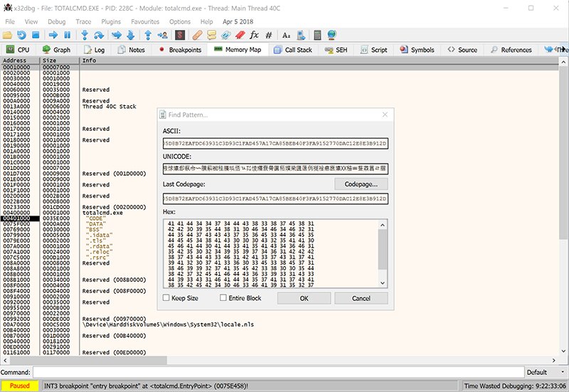Click the globe check-for-updates icon

click(331, 35)
